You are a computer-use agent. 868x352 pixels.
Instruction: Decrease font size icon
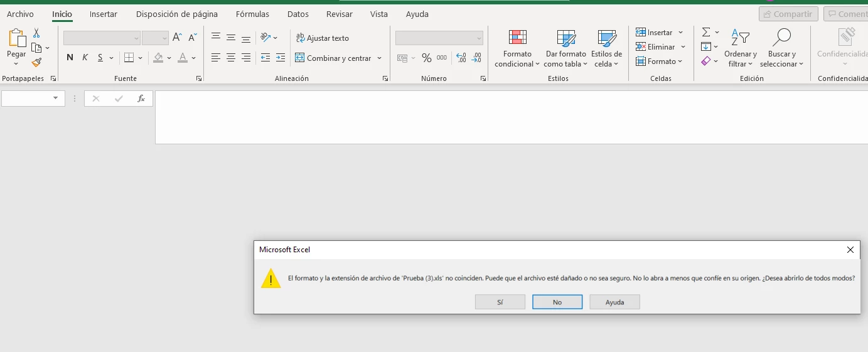193,38
